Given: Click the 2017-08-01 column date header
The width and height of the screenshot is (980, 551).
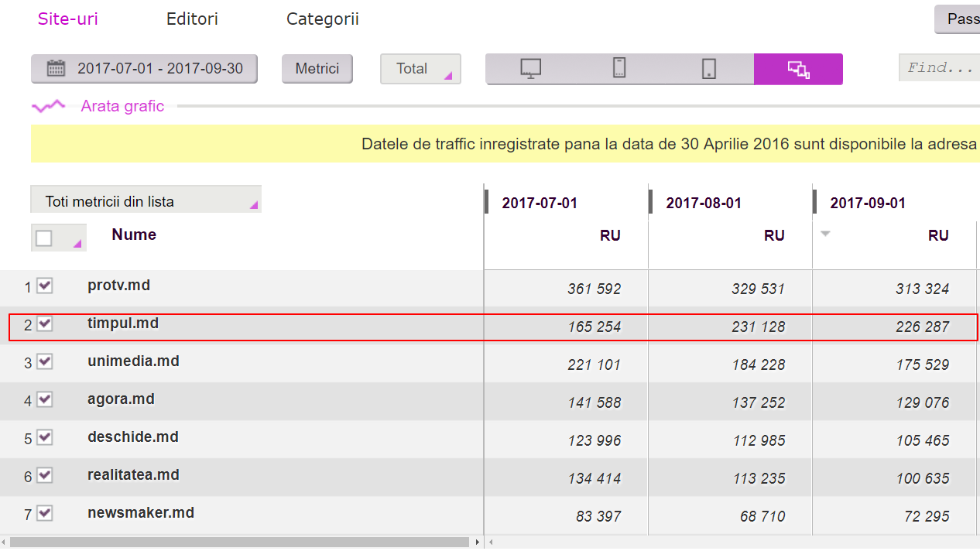Looking at the screenshot, I should 704,204.
